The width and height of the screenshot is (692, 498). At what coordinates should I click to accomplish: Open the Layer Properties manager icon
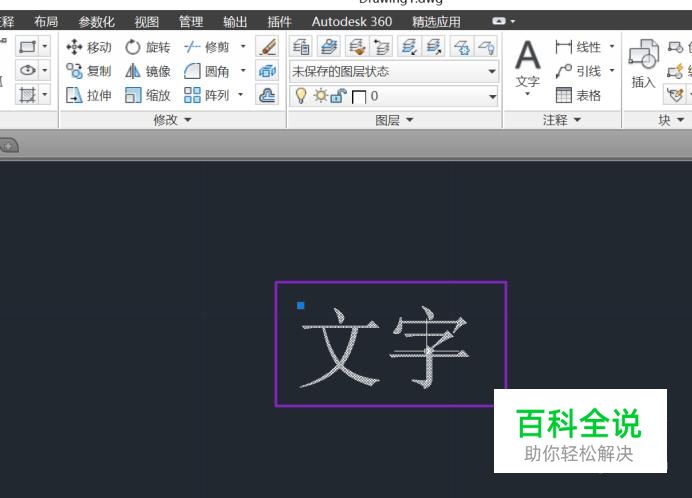coord(301,47)
